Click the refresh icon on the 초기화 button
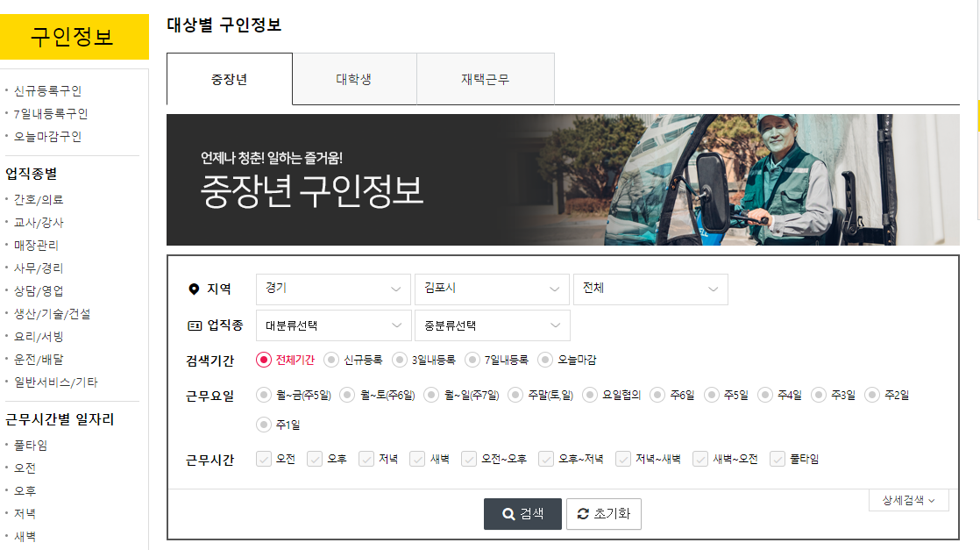This screenshot has width=980, height=550. tap(585, 514)
